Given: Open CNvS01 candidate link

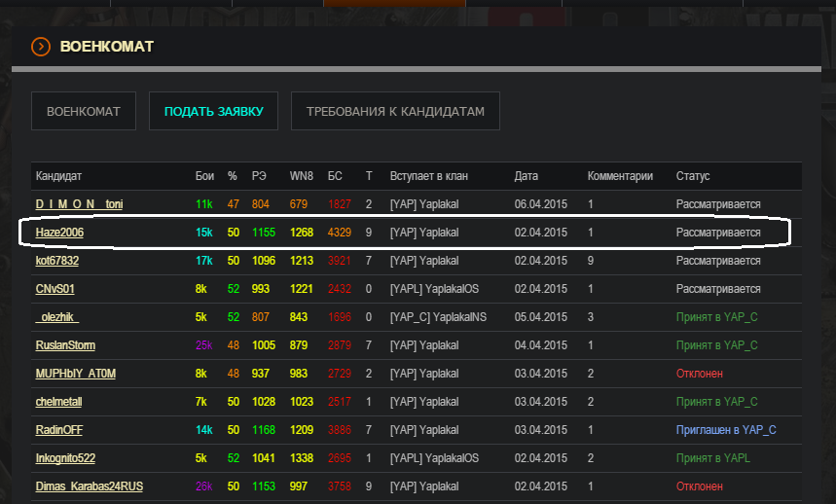Looking at the screenshot, I should 55,289.
